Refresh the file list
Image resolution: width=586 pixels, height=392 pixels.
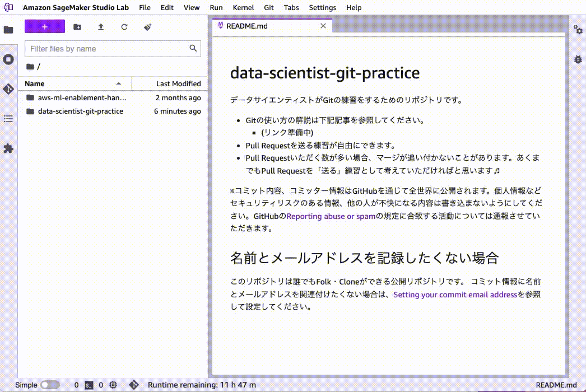pyautogui.click(x=124, y=27)
